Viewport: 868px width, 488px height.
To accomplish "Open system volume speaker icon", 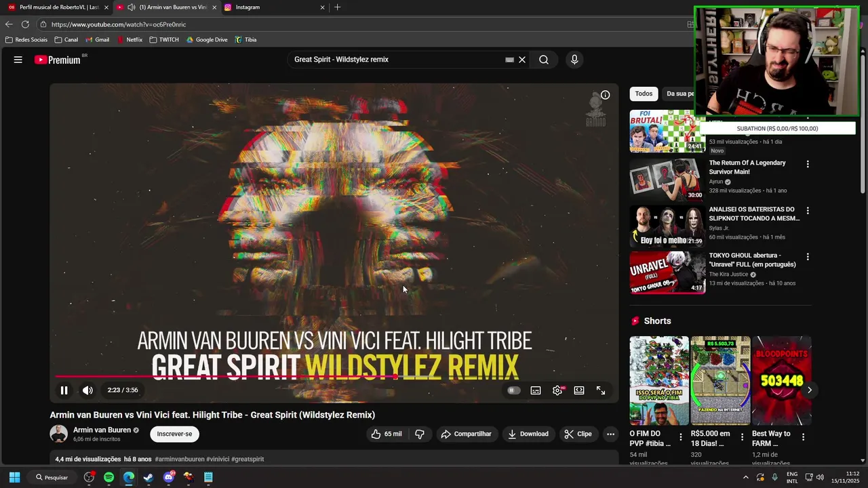I will click(821, 477).
